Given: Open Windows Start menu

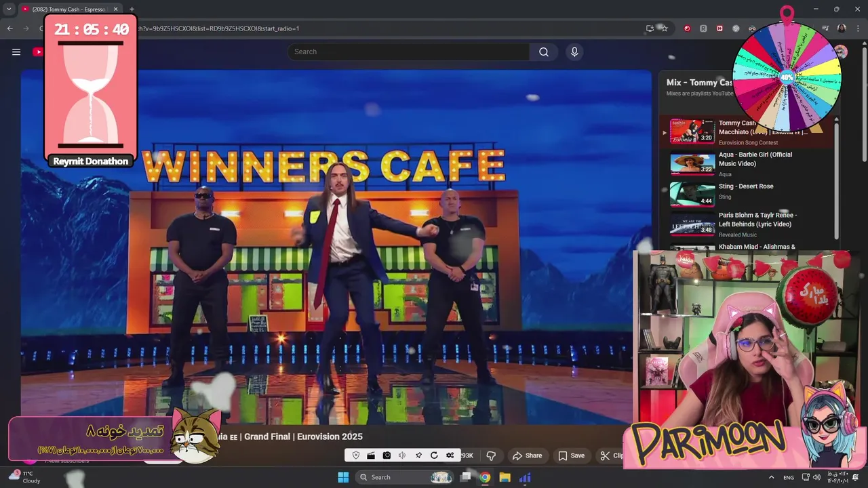Looking at the screenshot, I should pyautogui.click(x=343, y=477).
